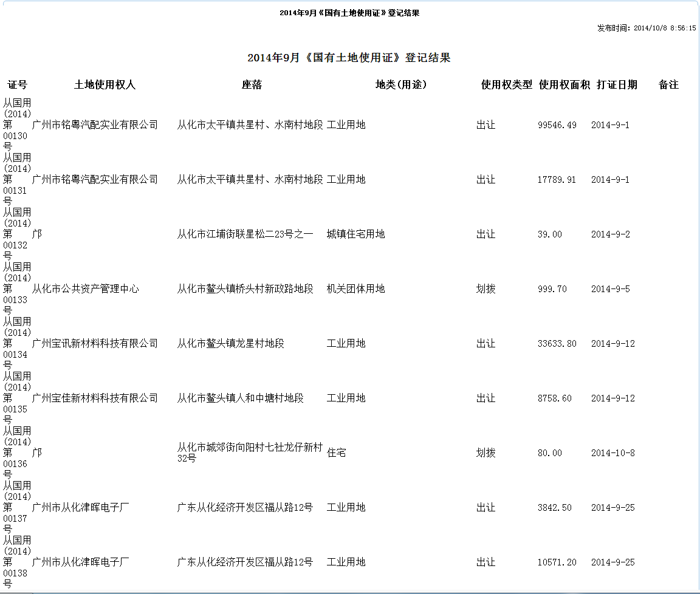Select area value 10571.20
Image resolution: width=700 pixels, height=594 pixels.
(x=557, y=562)
